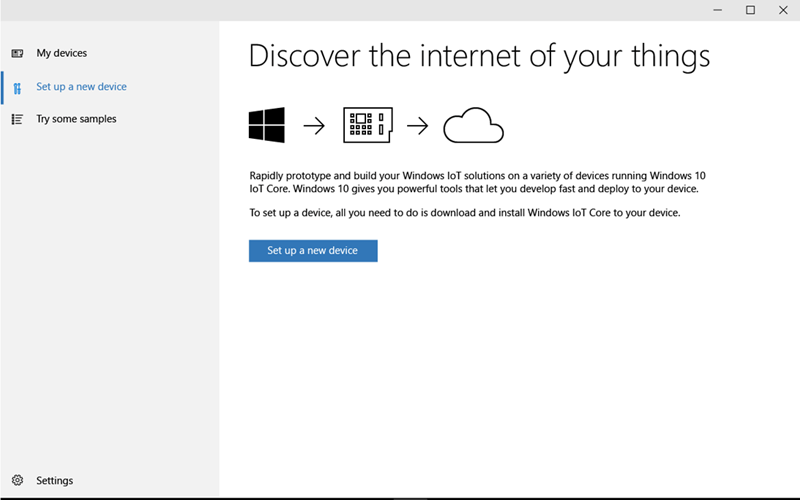Click the sentence beginning To set up a device
800x500 pixels.
point(465,213)
